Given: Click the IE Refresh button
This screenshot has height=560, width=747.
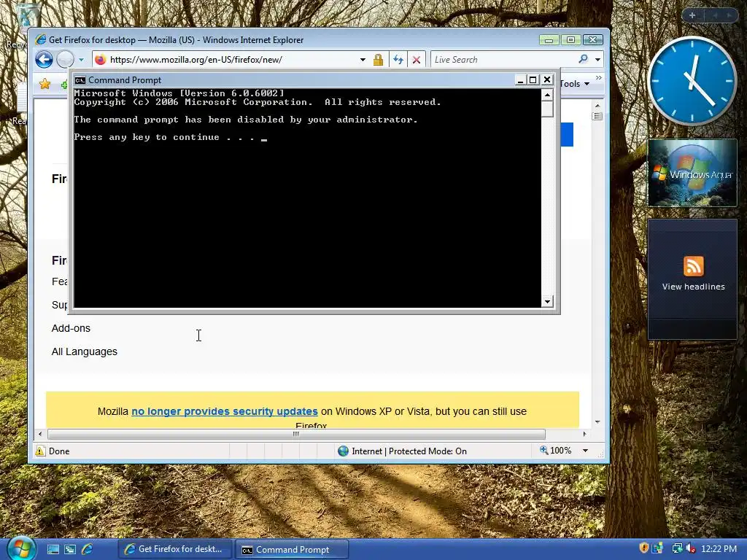Looking at the screenshot, I should coord(398,60).
